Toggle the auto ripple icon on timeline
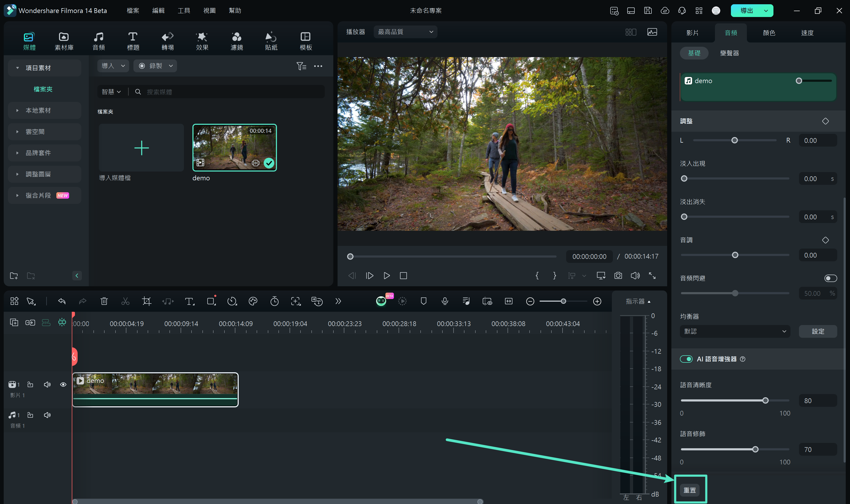The height and width of the screenshot is (504, 850). [x=46, y=322]
